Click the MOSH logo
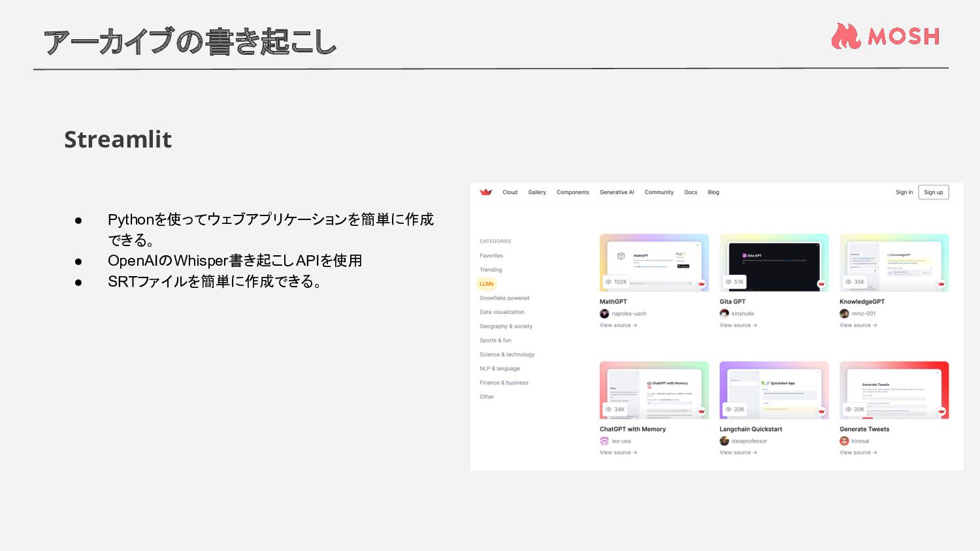The image size is (980, 551). pos(885,36)
